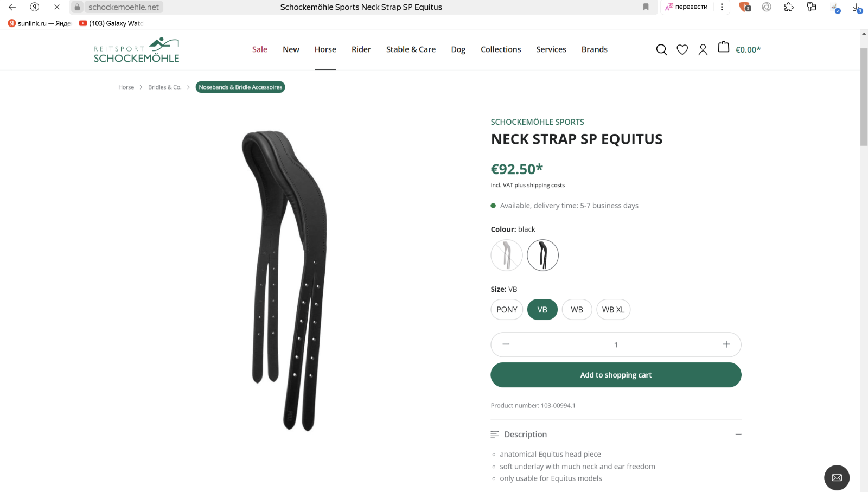The height and width of the screenshot is (492, 868).
Task: Open the wishlist heart icon
Action: pos(682,50)
